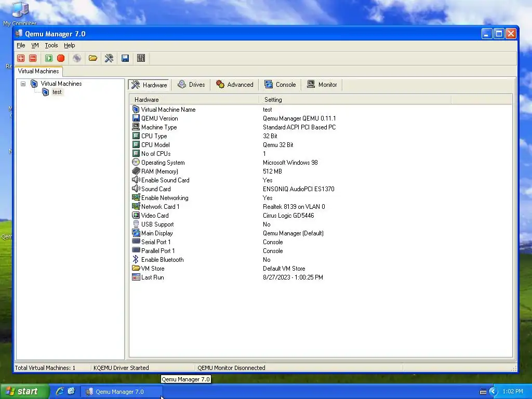Open the File menu
Image resolution: width=532 pixels, height=399 pixels.
(21, 45)
